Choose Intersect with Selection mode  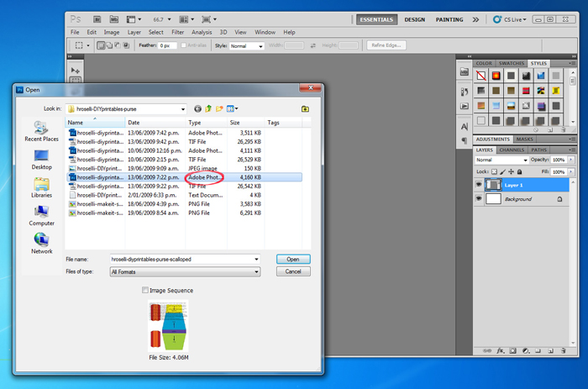pyautogui.click(x=126, y=45)
